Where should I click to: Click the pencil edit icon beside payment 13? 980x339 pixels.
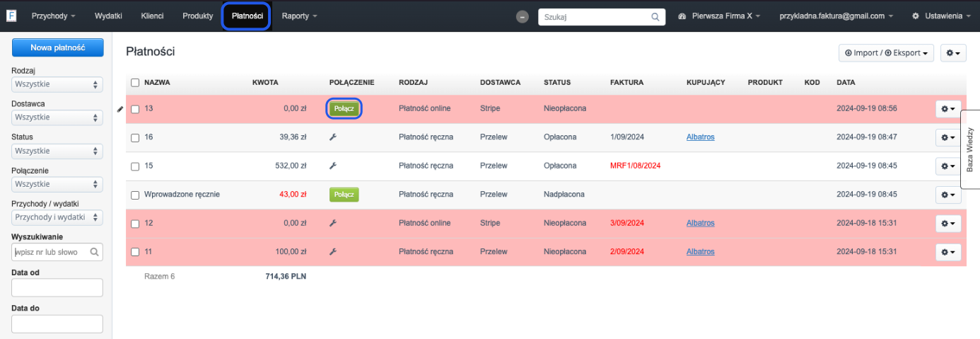click(120, 109)
